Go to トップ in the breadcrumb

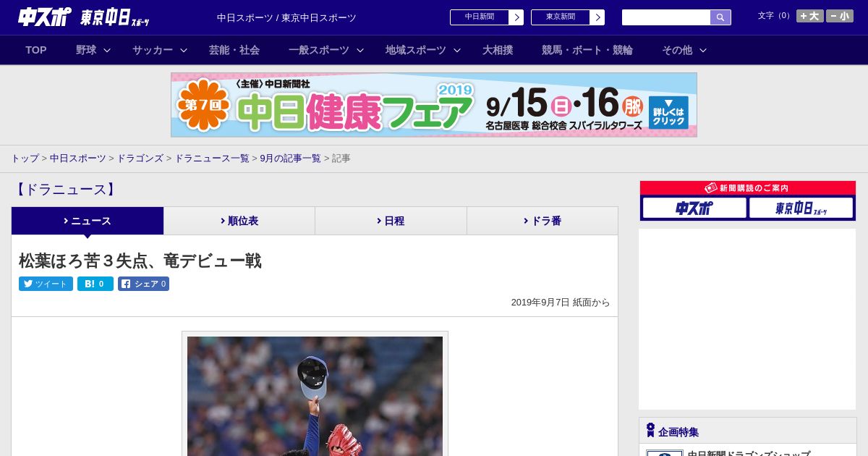pos(25,159)
